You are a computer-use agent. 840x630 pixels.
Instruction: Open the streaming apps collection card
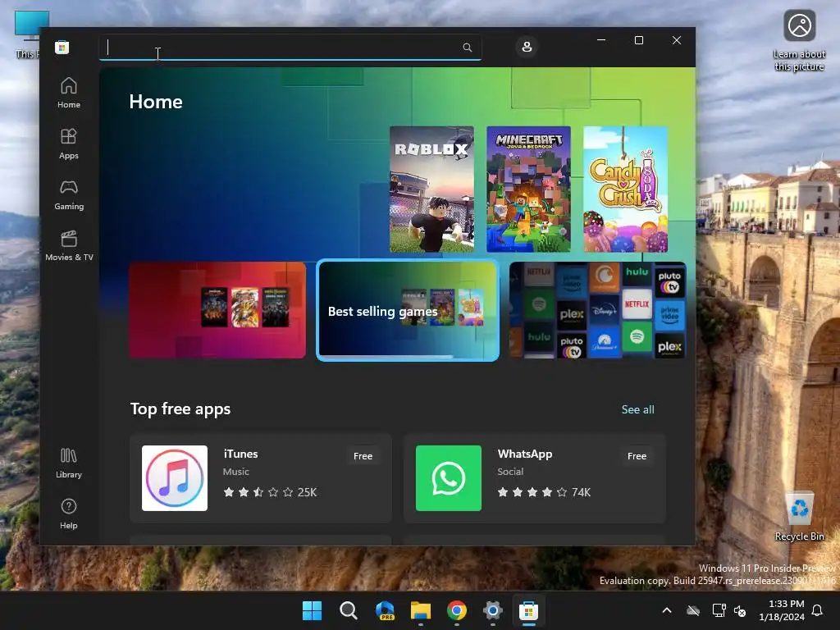point(597,310)
